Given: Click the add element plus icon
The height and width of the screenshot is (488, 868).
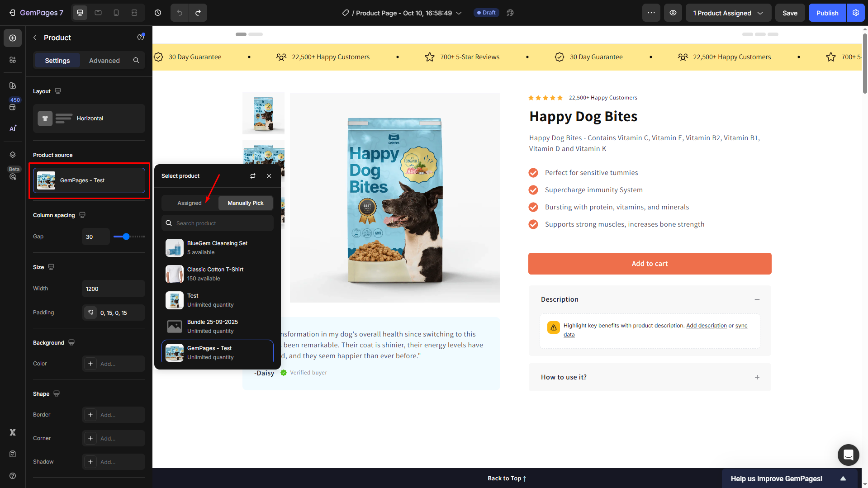Looking at the screenshot, I should 13,38.
